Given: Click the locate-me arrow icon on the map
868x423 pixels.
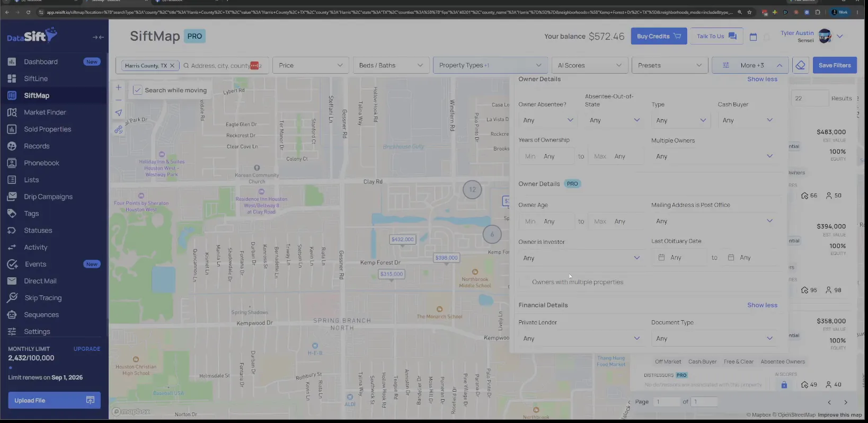Looking at the screenshot, I should [119, 112].
